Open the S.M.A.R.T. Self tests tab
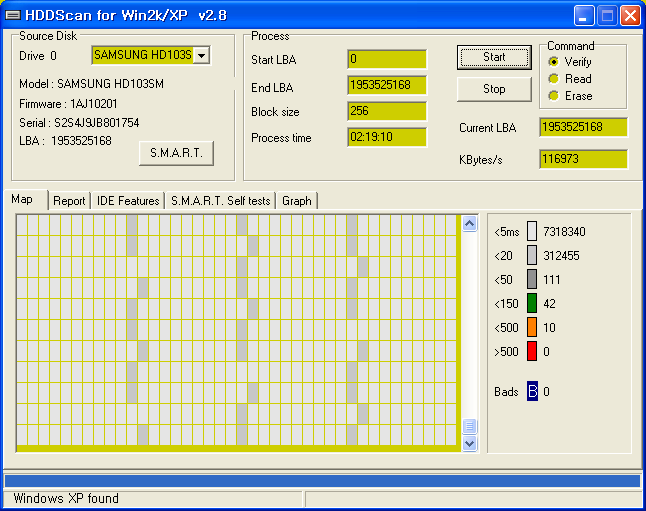Viewport: 646px width, 511px height. tap(220, 201)
